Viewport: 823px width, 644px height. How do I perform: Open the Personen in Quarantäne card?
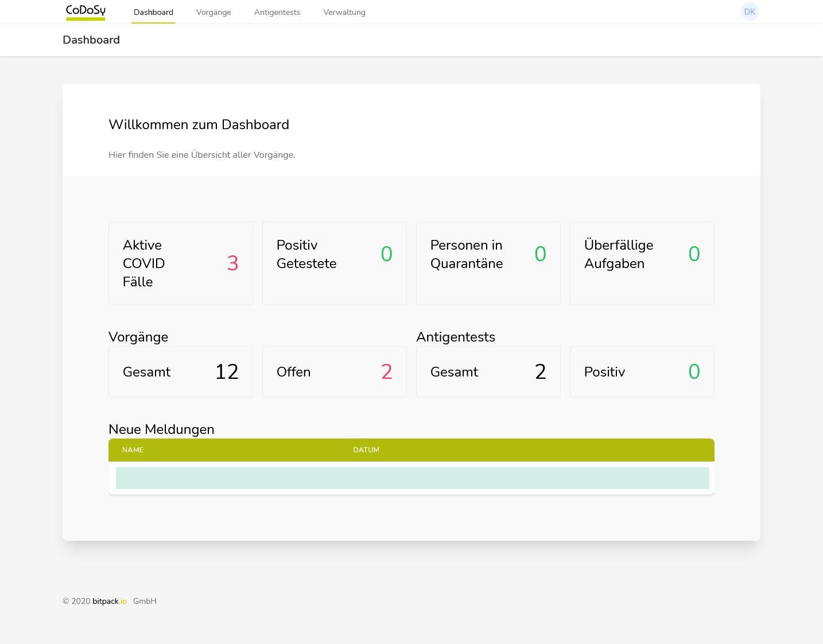point(488,263)
